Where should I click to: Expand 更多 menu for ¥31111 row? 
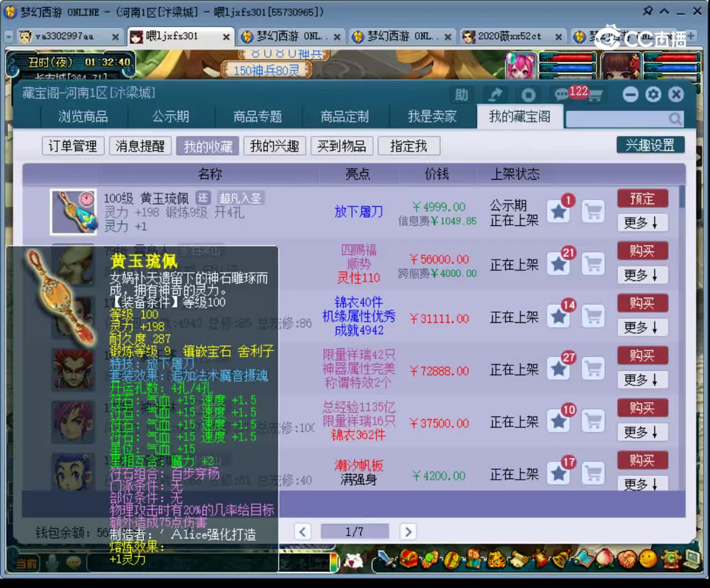(x=642, y=327)
